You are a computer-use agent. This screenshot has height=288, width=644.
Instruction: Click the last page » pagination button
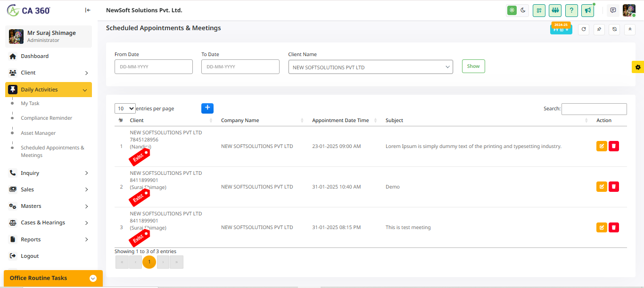177,262
